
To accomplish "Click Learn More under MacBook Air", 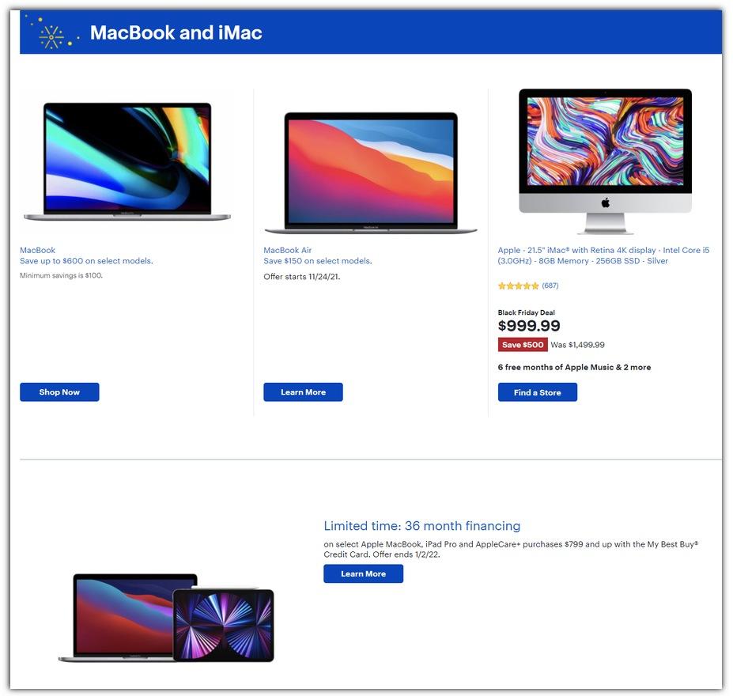I will click(x=303, y=392).
